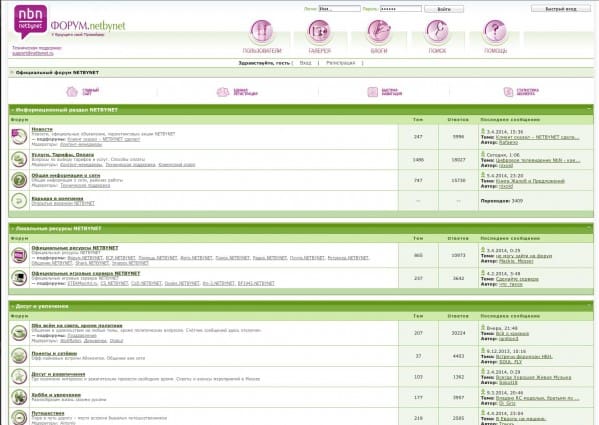The image size is (599, 425).
Task: Click the Локальные ресурсы NETBYNET header title
Action: 59,229
